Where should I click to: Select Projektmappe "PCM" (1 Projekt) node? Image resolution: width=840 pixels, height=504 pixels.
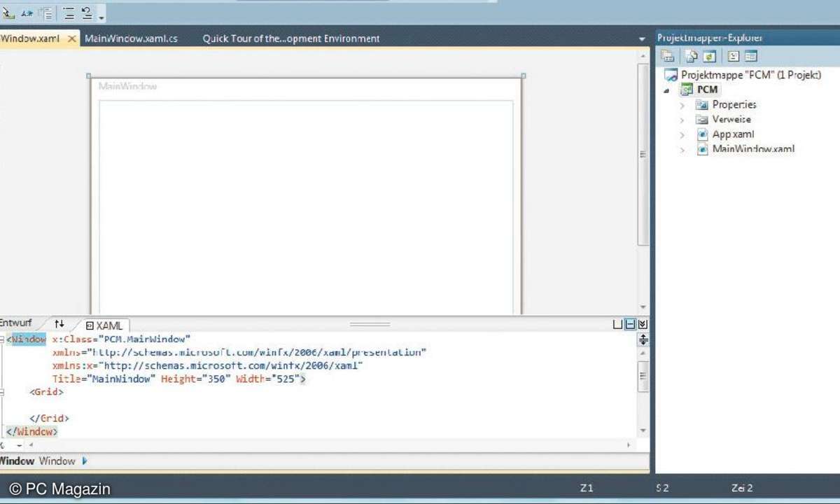(x=751, y=75)
